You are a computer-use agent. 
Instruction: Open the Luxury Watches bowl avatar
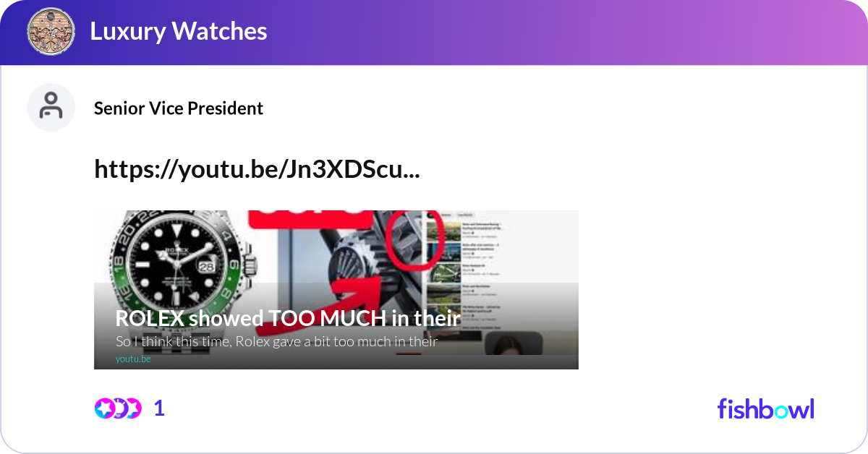pyautogui.click(x=51, y=31)
